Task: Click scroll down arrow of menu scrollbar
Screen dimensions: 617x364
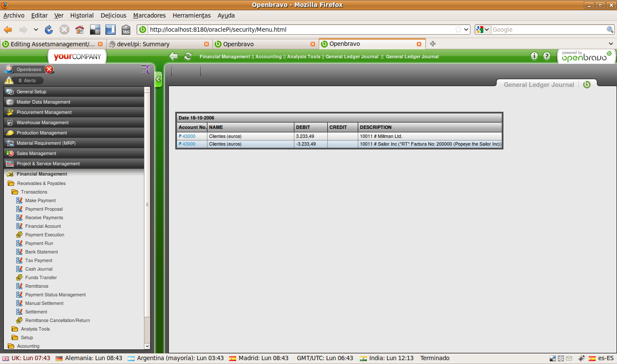Action: [x=147, y=346]
